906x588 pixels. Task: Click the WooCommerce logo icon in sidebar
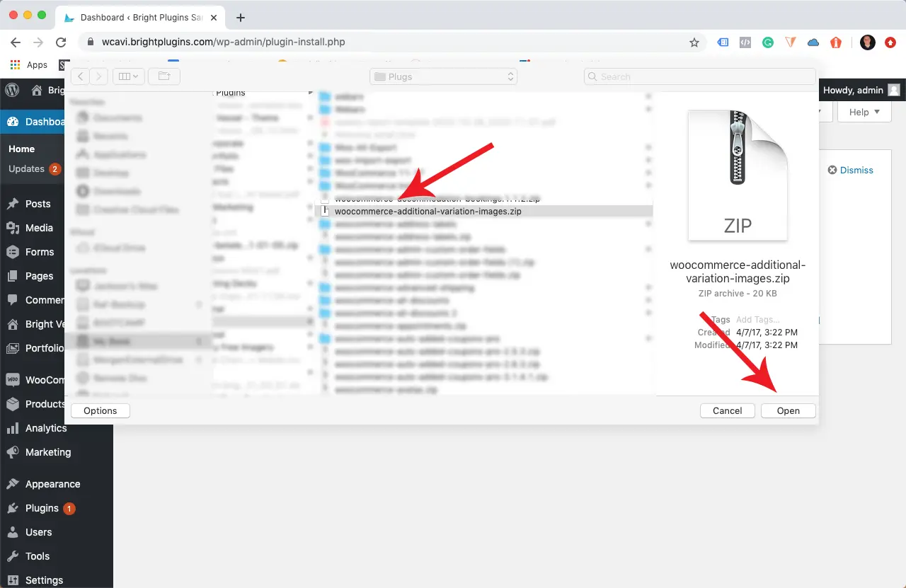click(13, 380)
